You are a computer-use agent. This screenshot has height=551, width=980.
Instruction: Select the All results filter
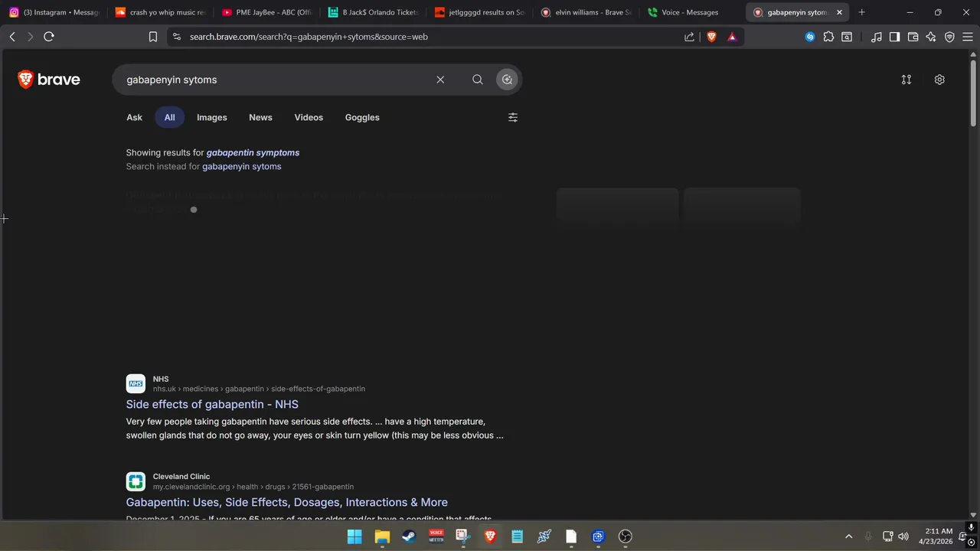pos(169,117)
